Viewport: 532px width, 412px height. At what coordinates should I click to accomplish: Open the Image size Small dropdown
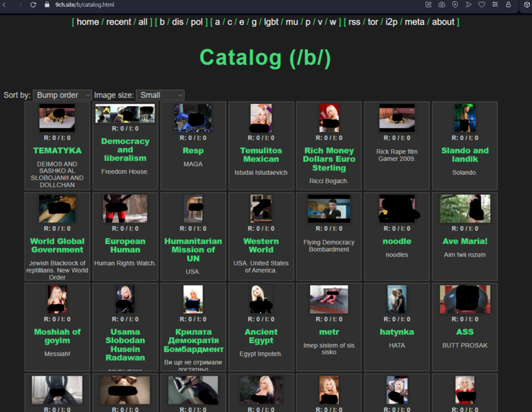160,95
